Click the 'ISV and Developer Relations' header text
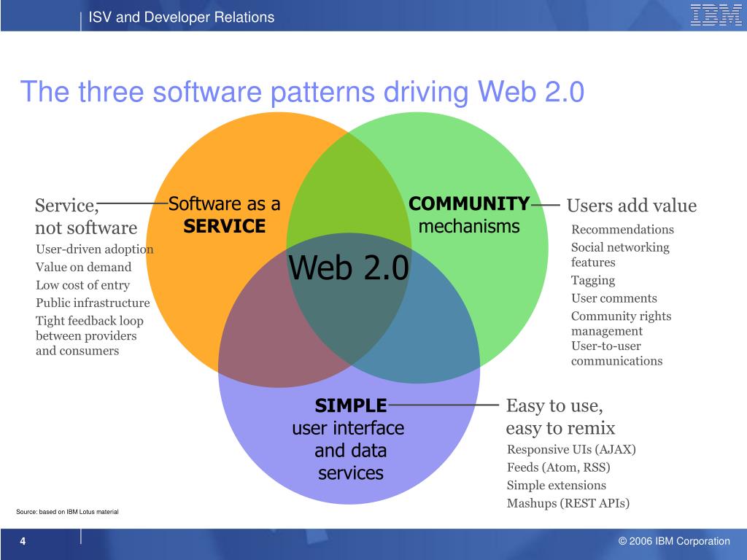Screen dimensions: 747x560 pyautogui.click(x=182, y=17)
